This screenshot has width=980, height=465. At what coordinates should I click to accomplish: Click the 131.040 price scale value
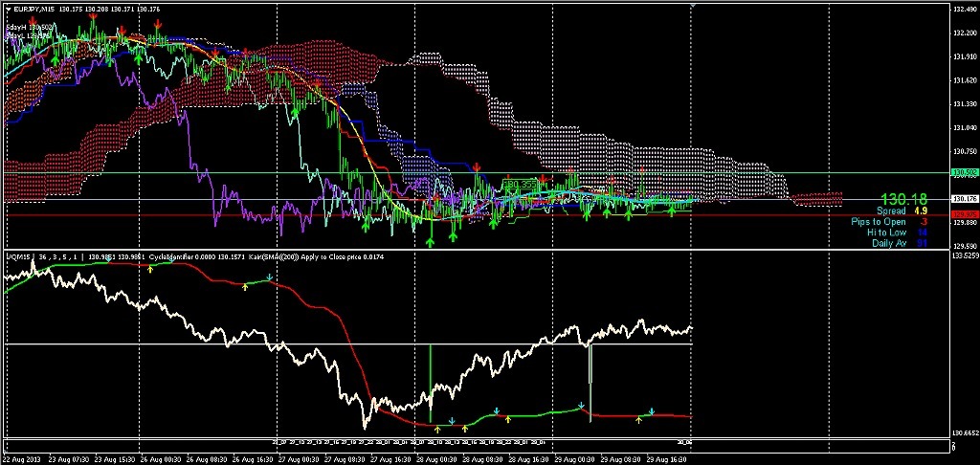click(x=965, y=128)
